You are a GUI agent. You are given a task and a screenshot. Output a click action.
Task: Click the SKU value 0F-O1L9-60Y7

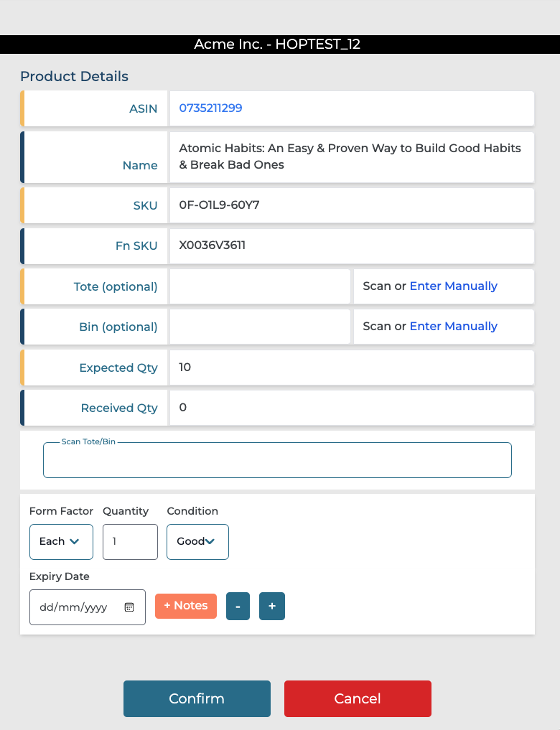coord(219,205)
